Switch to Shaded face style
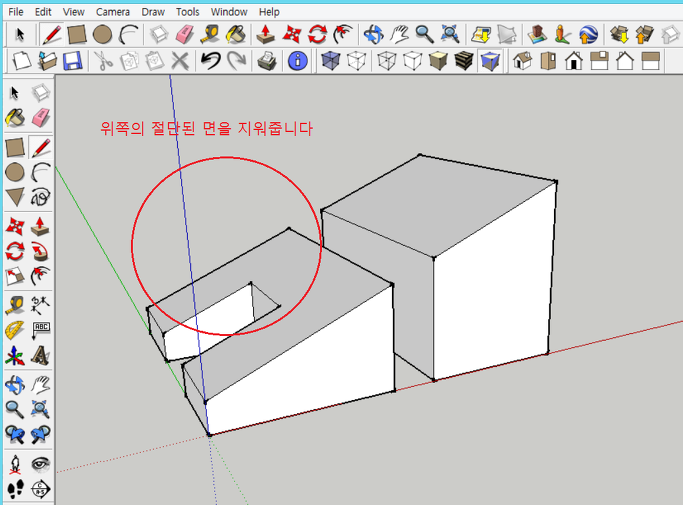 (438, 61)
